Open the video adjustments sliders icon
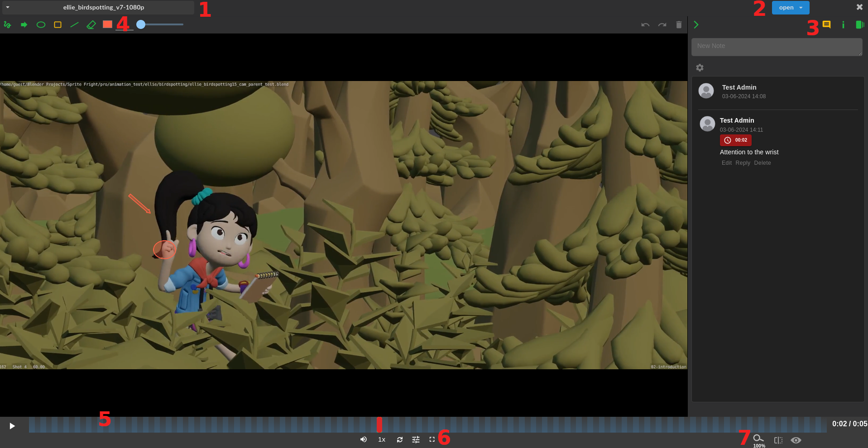This screenshot has width=868, height=448. point(416,439)
